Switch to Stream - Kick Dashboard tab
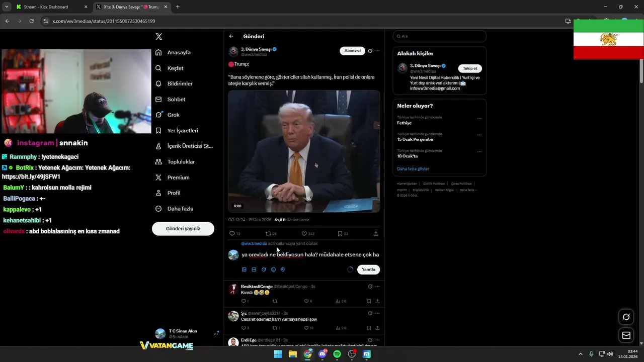This screenshot has height=362, width=644. [52, 7]
